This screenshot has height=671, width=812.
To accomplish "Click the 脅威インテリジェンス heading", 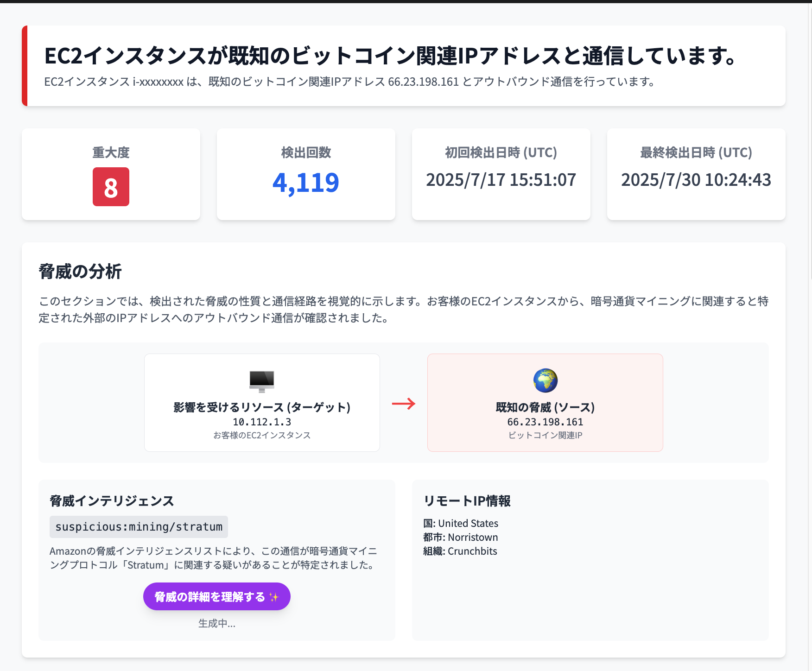I will coord(112,501).
